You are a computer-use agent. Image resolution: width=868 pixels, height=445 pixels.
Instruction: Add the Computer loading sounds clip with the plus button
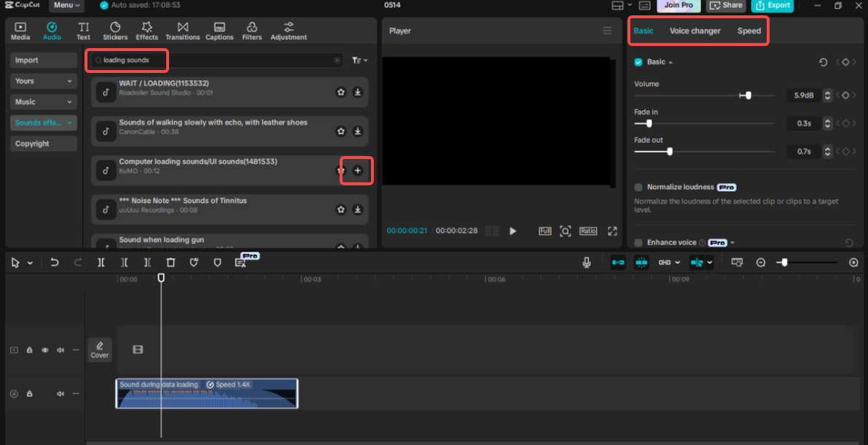357,170
